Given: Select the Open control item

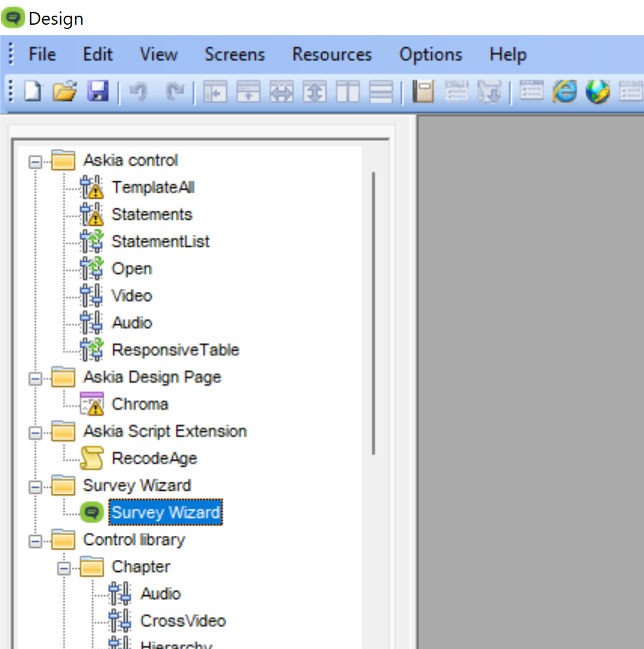Looking at the screenshot, I should pyautogui.click(x=132, y=269).
